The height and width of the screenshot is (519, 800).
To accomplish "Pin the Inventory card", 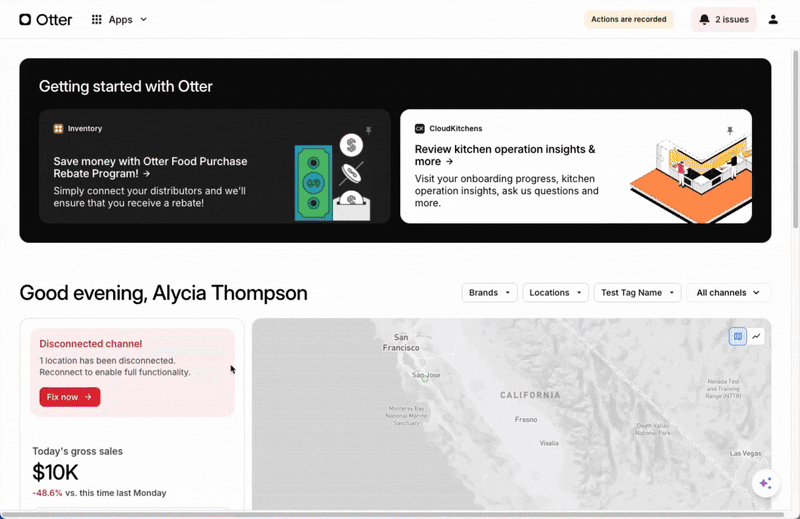I will point(368,131).
